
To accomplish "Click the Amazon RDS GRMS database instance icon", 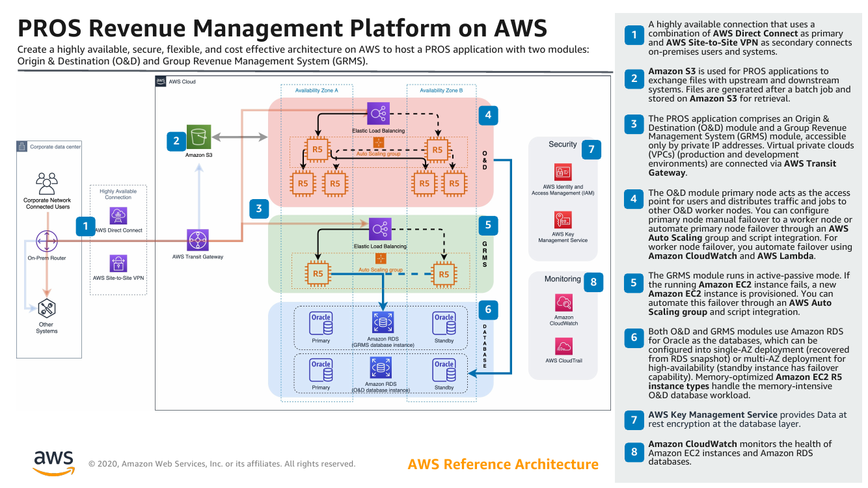I will pos(382,323).
